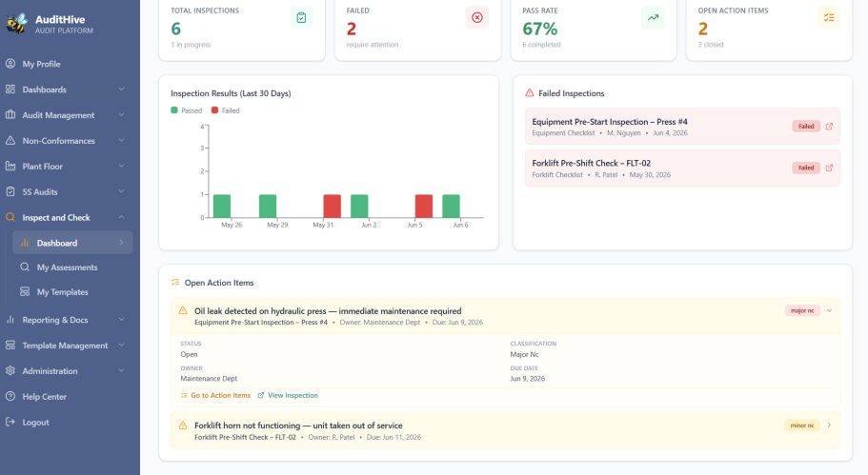Open My Templates menu item

click(72, 291)
